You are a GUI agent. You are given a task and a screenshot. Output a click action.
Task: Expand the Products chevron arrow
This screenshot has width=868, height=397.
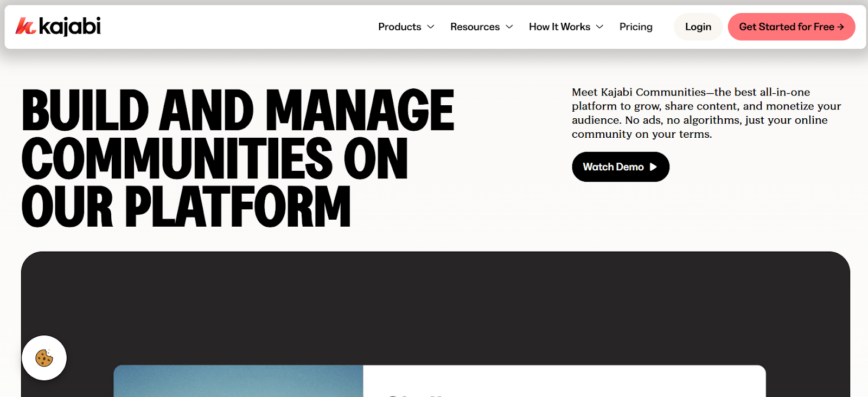pyautogui.click(x=431, y=27)
